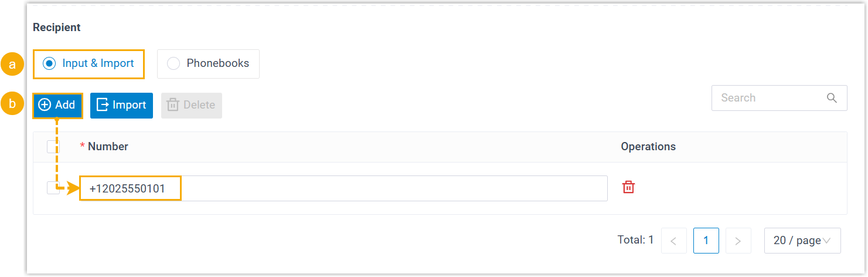Click the Number column header
The height and width of the screenshot is (277, 868).
coord(108,147)
